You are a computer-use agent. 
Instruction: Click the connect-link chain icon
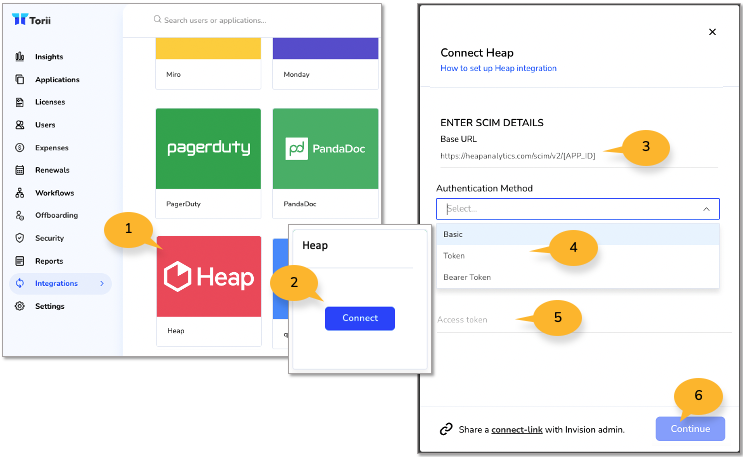click(x=446, y=429)
